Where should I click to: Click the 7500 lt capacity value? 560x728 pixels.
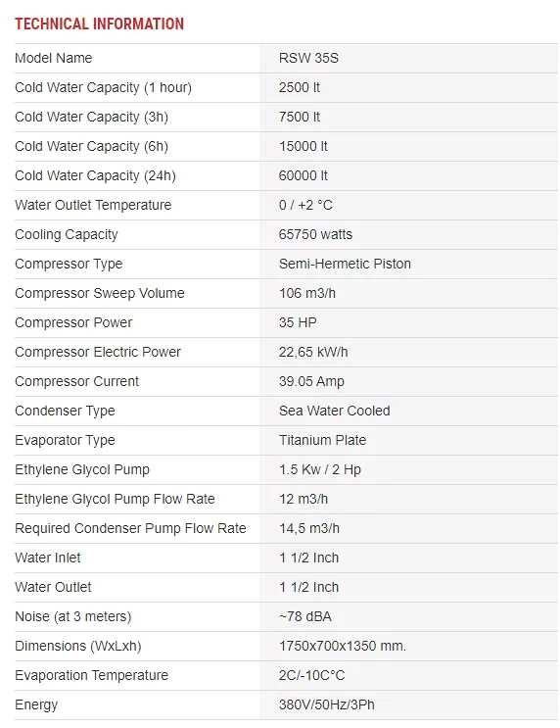(300, 117)
